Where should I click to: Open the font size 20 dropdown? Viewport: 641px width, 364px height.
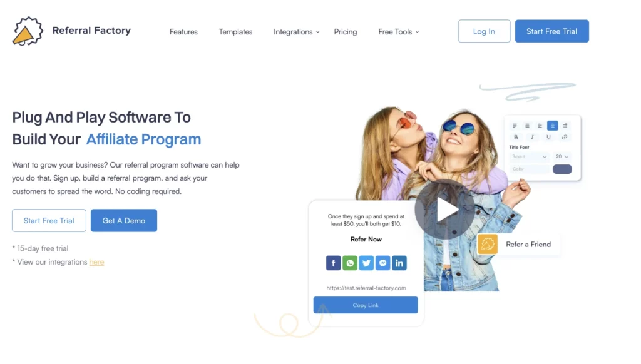tap(562, 157)
